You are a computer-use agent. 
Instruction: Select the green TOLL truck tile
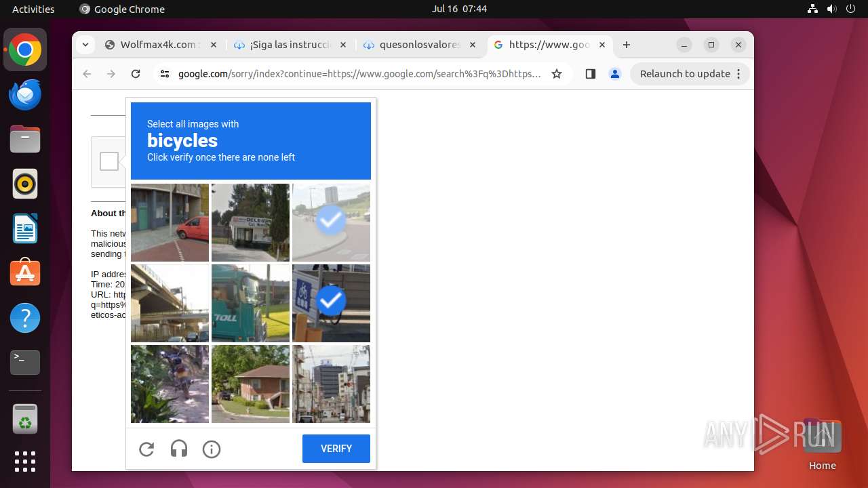250,303
